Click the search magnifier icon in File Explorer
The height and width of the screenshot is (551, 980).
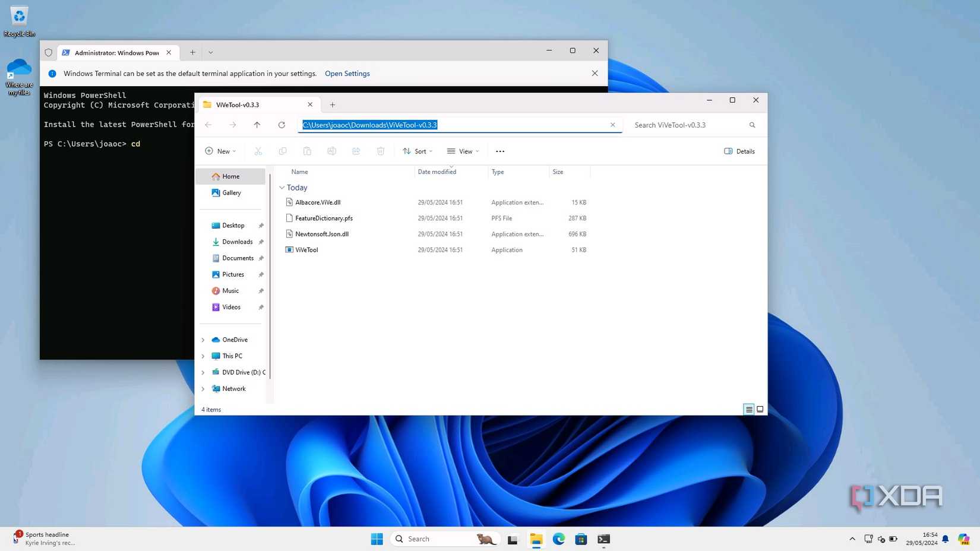click(752, 125)
